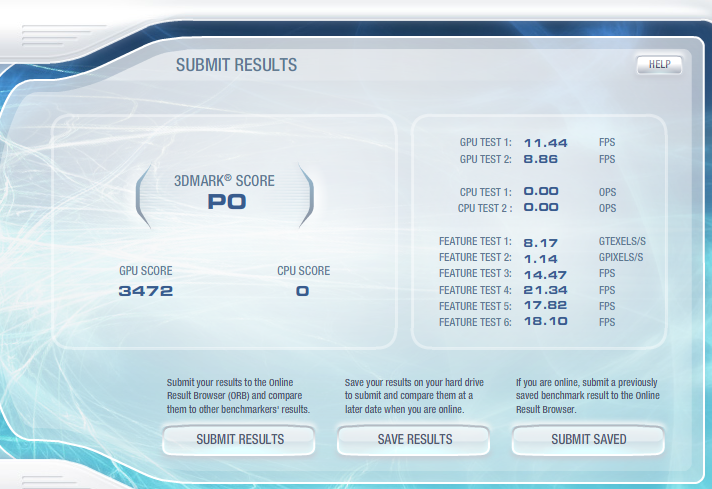
Task: Click the CPU SCORE label
Action: point(304,271)
